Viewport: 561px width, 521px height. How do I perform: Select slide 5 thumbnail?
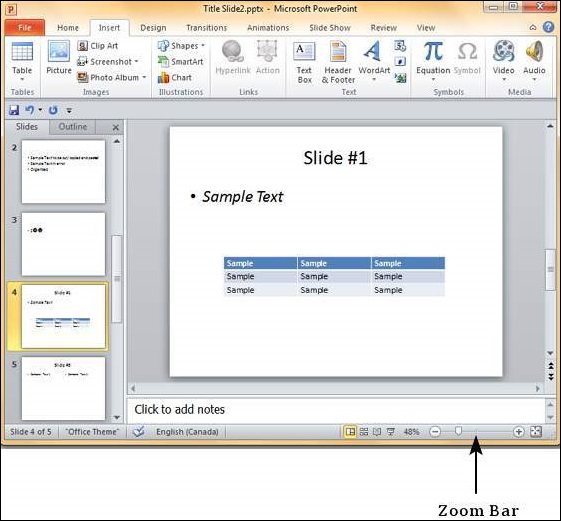63,388
